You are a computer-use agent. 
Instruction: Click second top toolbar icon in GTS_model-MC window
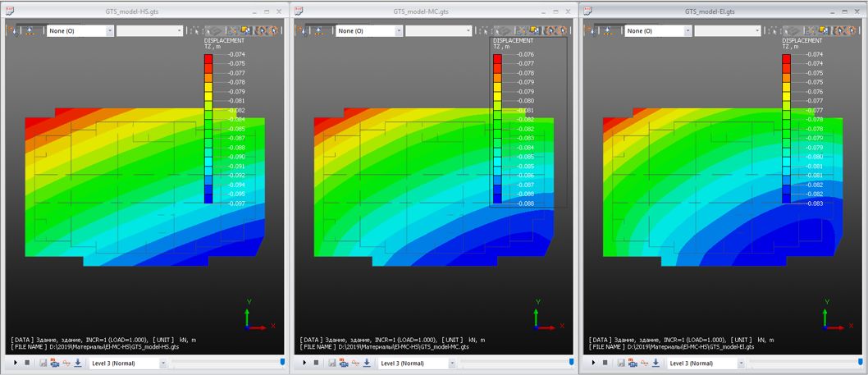pyautogui.click(x=320, y=30)
